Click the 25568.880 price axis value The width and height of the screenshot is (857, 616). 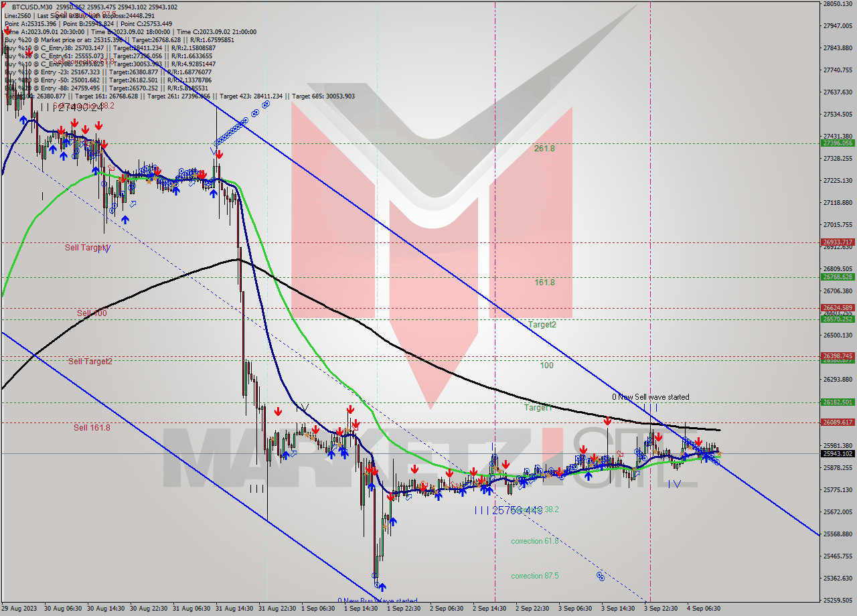click(837, 534)
